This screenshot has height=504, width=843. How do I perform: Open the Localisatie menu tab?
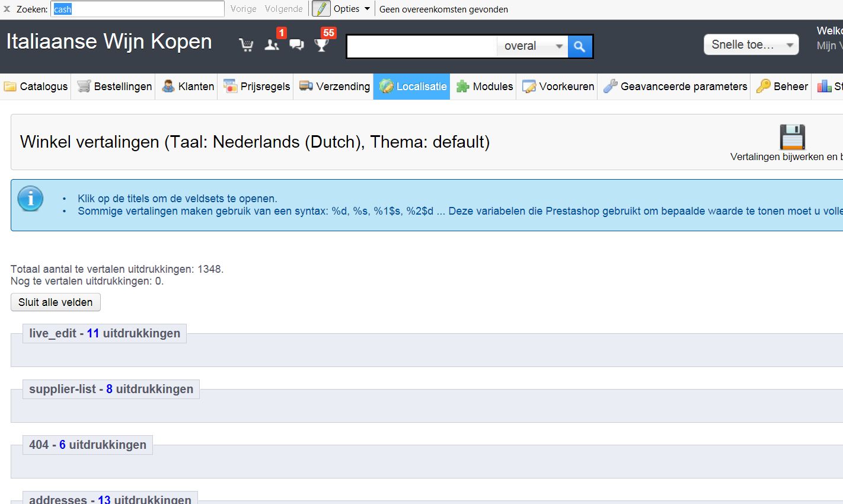point(412,87)
